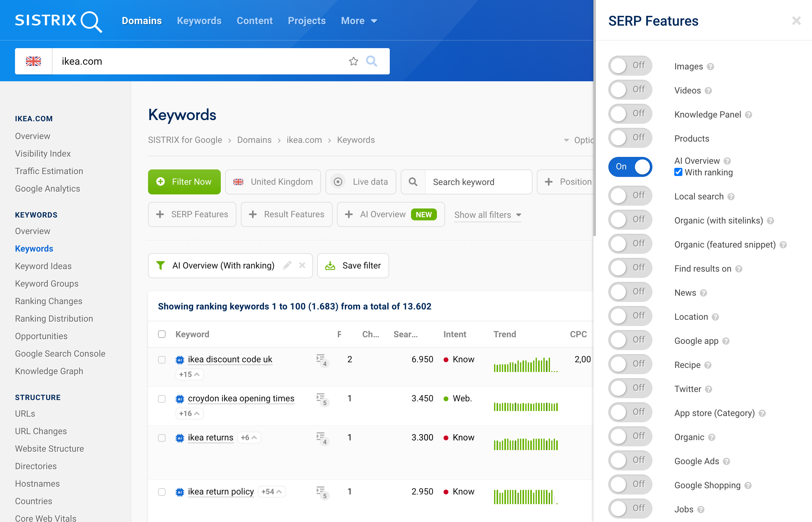Uncheck the With ranking checkbox
Viewport: 812px width, 522px height.
[x=678, y=173]
